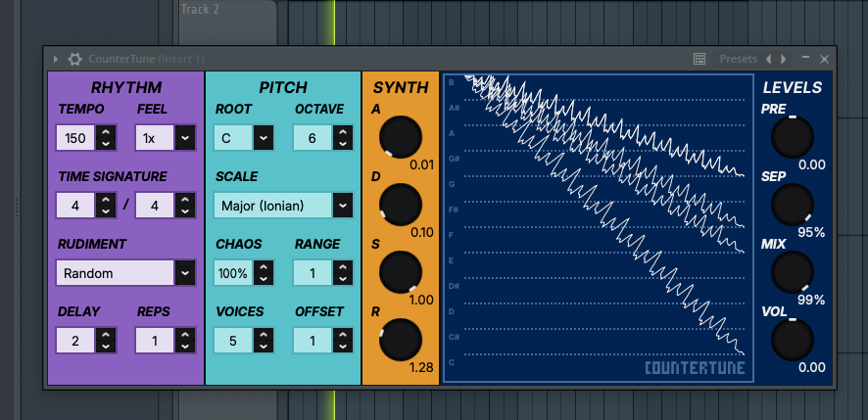Viewport: 868px width, 420px height.
Task: Open the Presets menu
Action: pos(738,59)
